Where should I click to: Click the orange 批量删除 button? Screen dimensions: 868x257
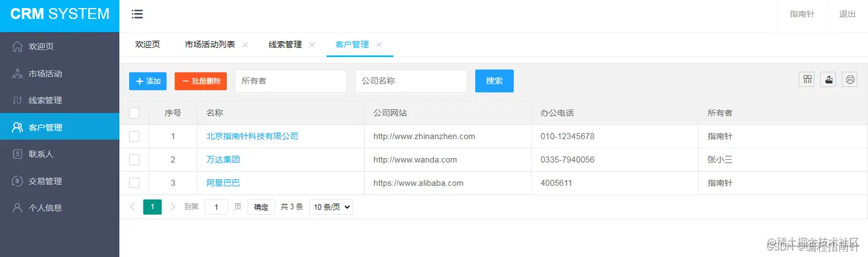201,81
